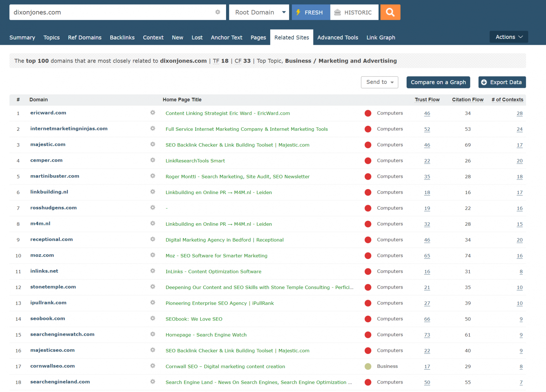Open the inlinks.net domain link
The width and height of the screenshot is (546, 392).
[44, 271]
